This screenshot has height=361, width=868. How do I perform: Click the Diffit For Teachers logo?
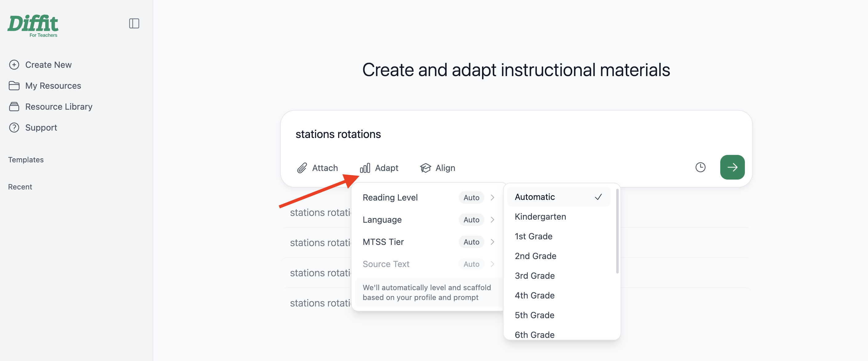click(33, 26)
